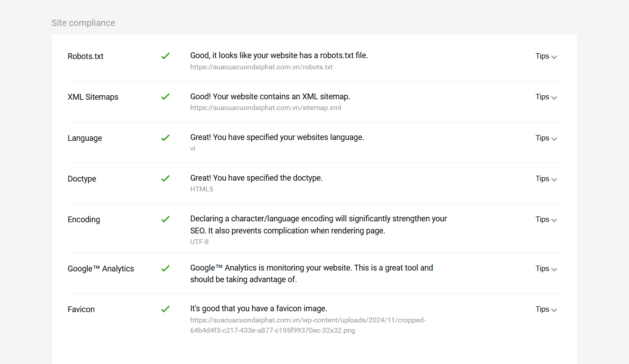Open the favicon image URL link
Viewport: 629px width, 364px height.
point(308,326)
